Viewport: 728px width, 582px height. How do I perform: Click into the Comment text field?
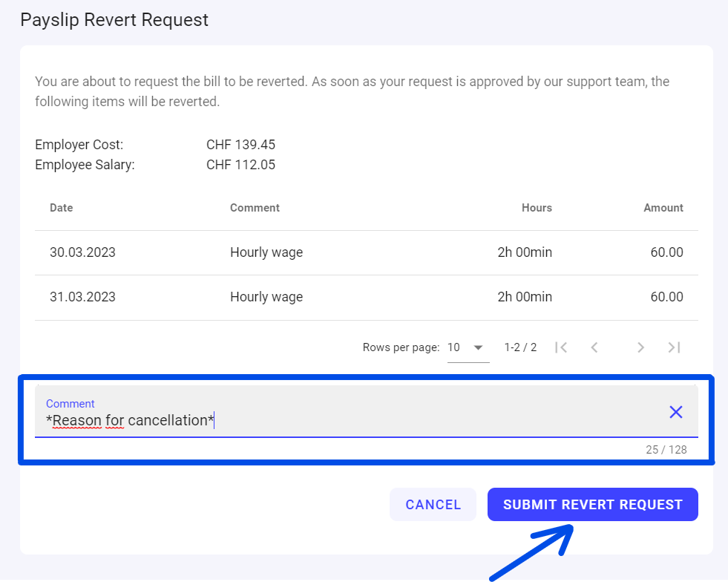point(349,420)
